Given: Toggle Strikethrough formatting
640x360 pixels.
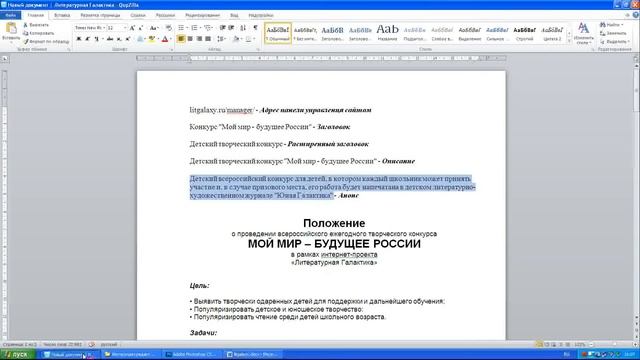Looking at the screenshot, I should tap(110, 39).
